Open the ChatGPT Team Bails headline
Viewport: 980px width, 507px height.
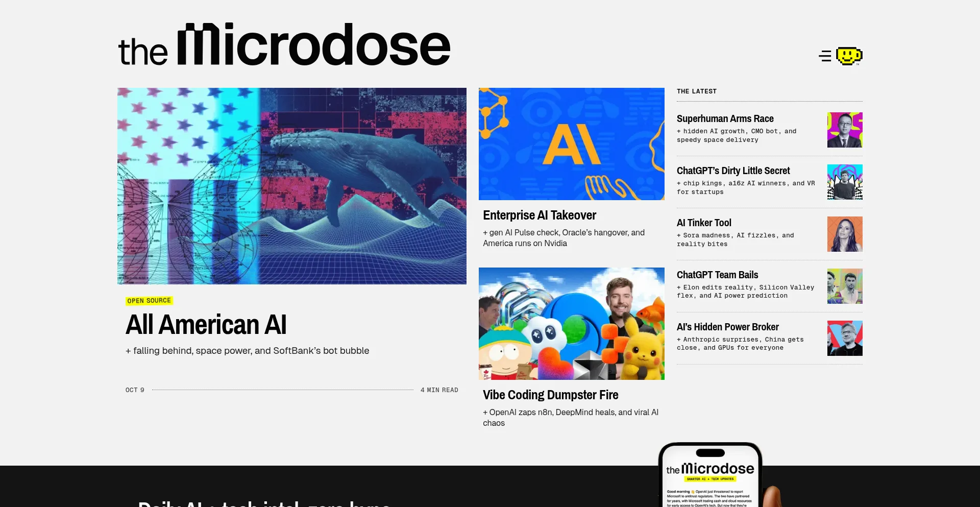coord(717,275)
